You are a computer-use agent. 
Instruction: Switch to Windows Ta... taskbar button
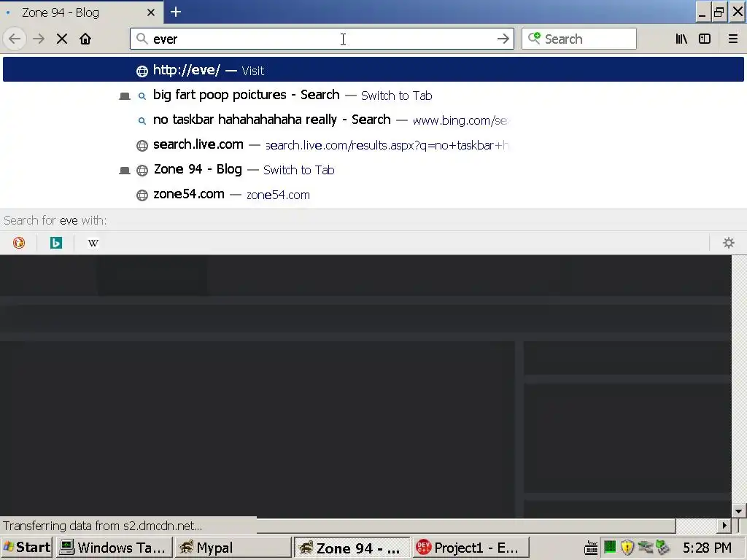pyautogui.click(x=114, y=548)
